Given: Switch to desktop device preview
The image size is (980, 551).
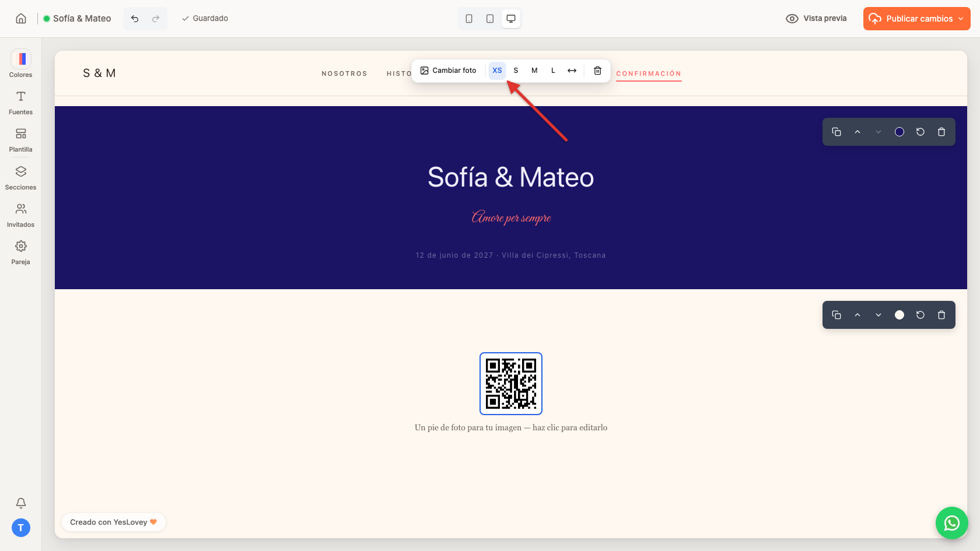Looking at the screenshot, I should point(511,19).
